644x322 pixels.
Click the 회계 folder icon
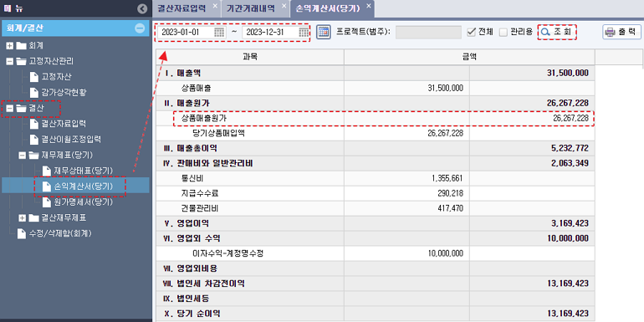pyautogui.click(x=21, y=45)
